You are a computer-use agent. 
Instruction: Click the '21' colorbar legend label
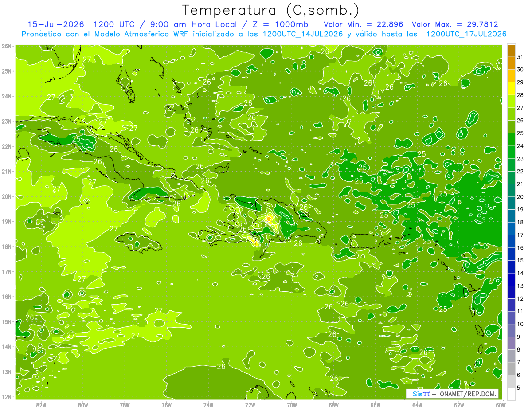[x=520, y=184]
